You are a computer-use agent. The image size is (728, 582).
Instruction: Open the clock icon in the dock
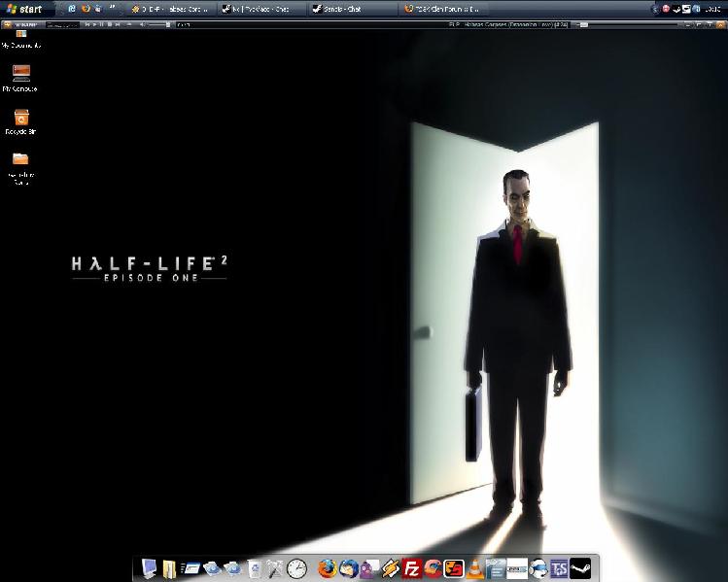pyautogui.click(x=297, y=568)
